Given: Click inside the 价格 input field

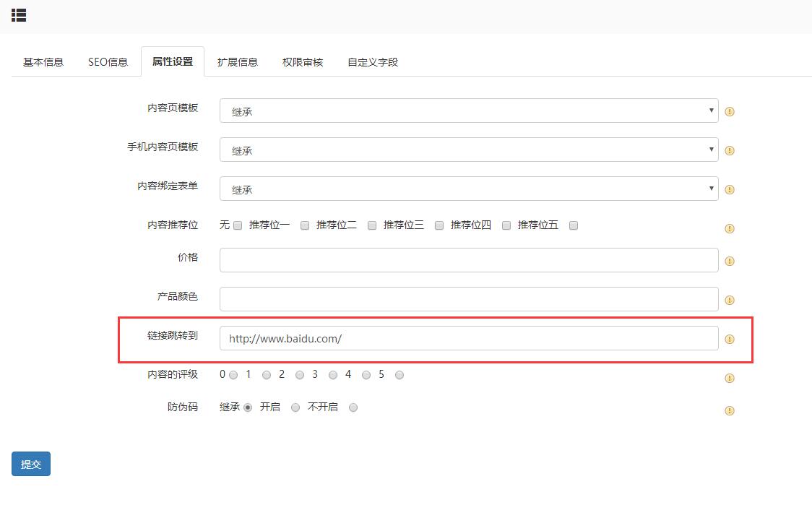Looking at the screenshot, I should 468,260.
